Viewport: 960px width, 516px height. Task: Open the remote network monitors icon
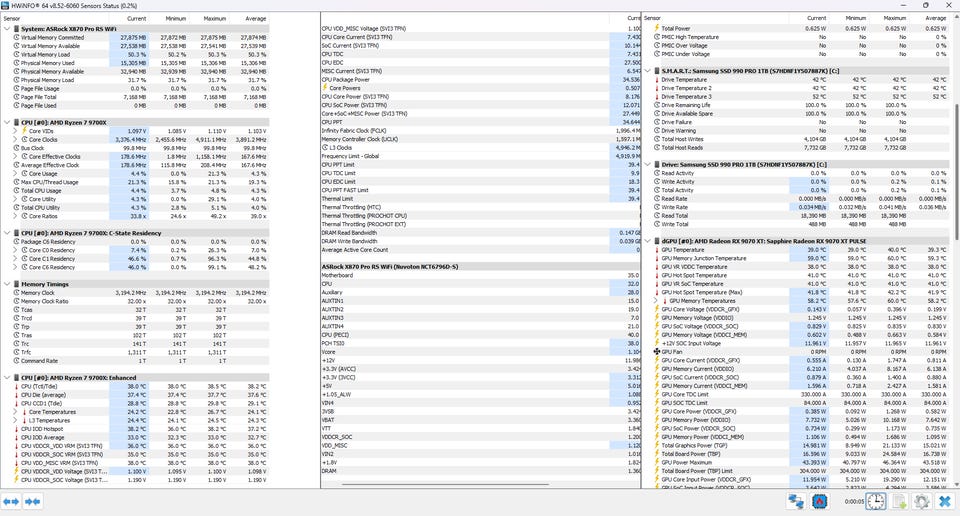click(796, 502)
